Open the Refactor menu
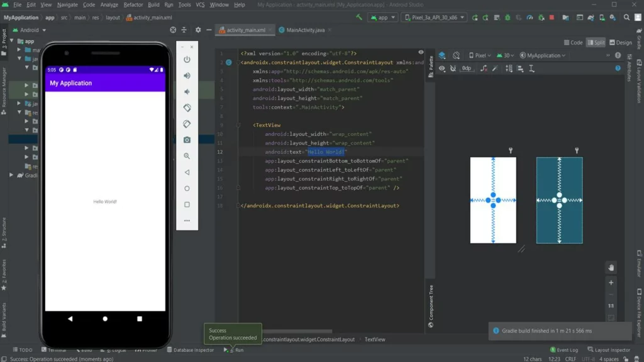This screenshot has width=644, height=362. coord(133,5)
